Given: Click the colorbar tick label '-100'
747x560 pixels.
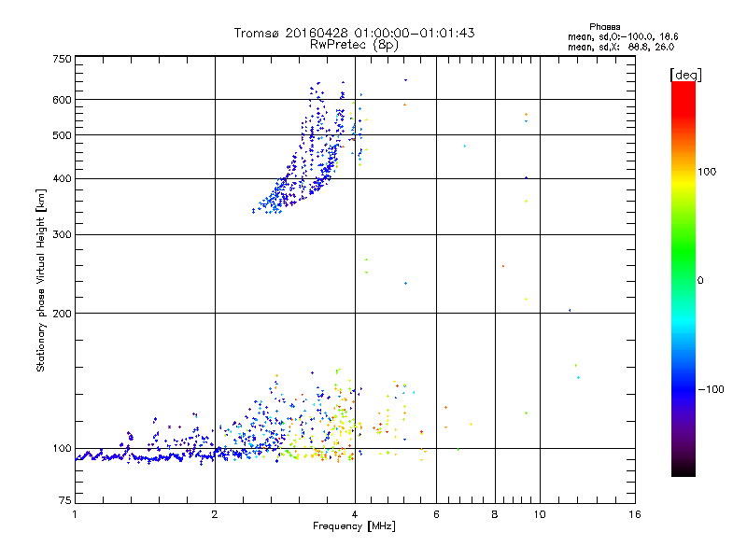Looking at the screenshot, I should [711, 389].
